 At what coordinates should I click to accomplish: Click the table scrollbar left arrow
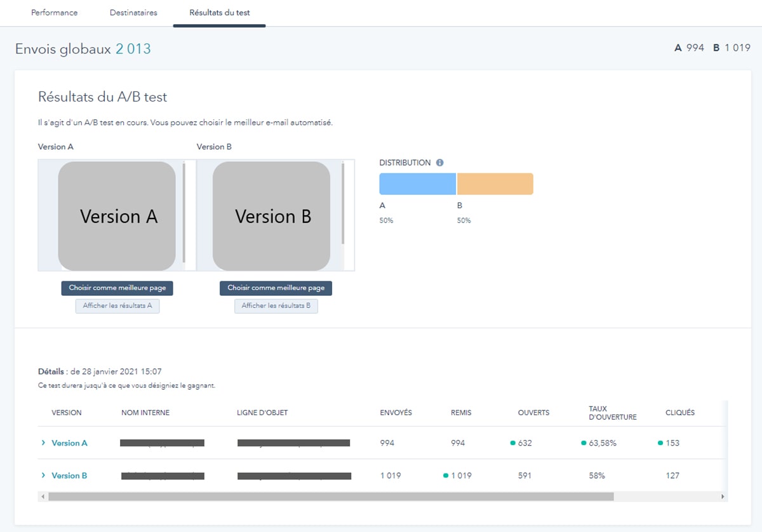tap(43, 496)
